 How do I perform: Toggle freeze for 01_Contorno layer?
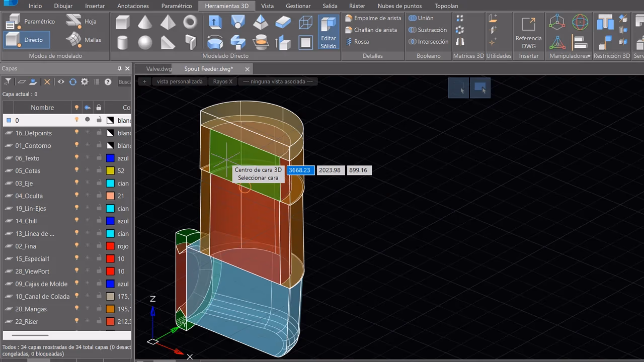click(88, 145)
